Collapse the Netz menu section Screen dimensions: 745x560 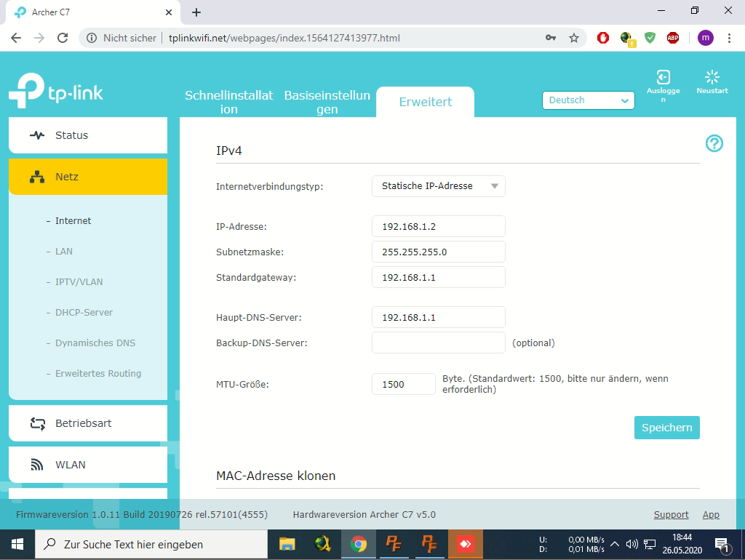(88, 177)
